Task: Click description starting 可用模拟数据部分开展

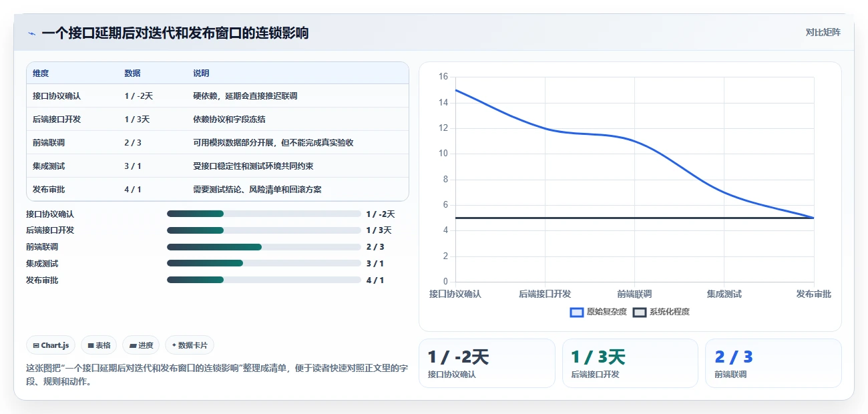Action: click(273, 143)
